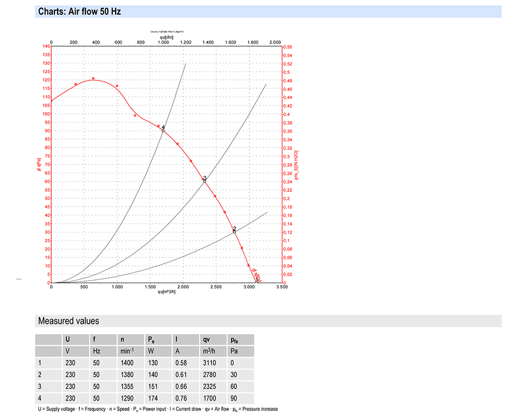
Task: Click the red peak data point near 120 Pa
Action: pyautogui.click(x=93, y=79)
